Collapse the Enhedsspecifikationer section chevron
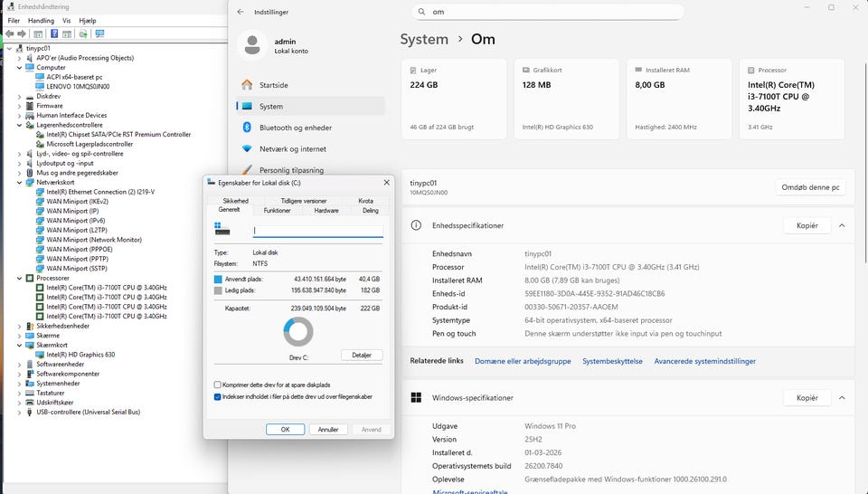 (842, 225)
